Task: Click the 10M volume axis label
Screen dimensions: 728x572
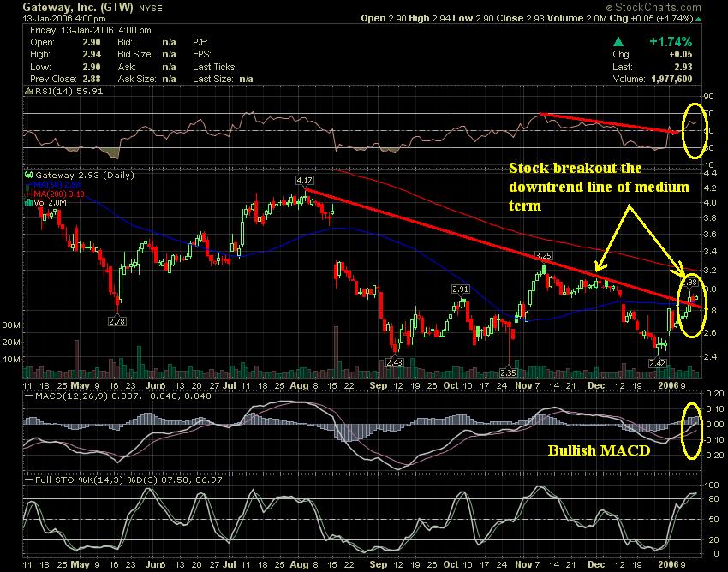Action: coord(11,360)
